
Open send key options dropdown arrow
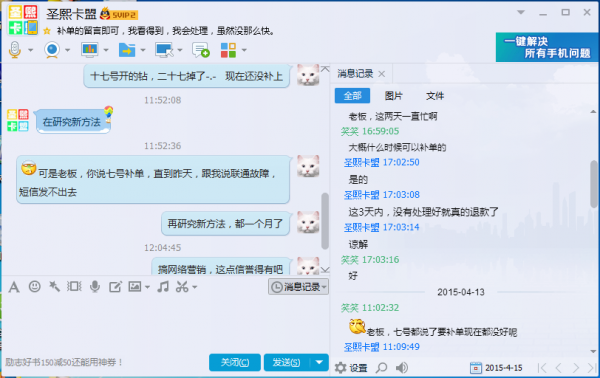(x=320, y=362)
